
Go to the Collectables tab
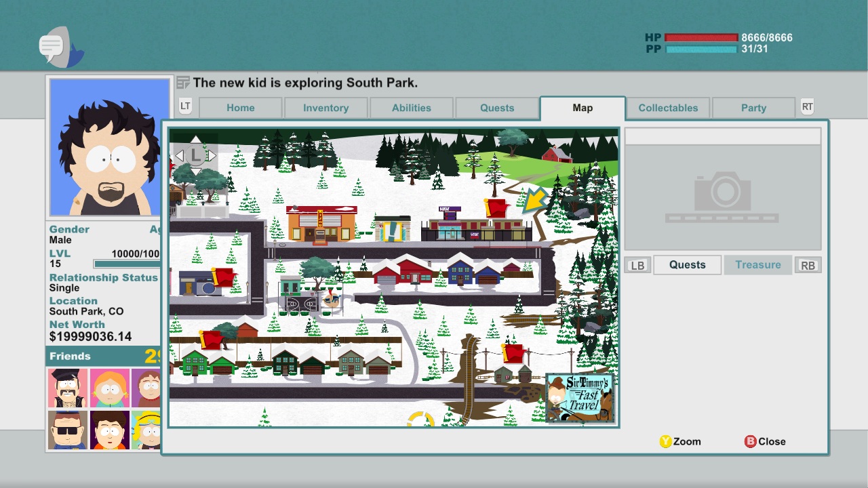coord(668,108)
